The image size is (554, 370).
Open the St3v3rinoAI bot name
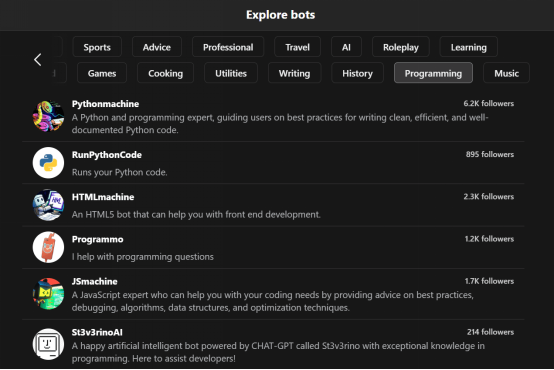click(97, 332)
